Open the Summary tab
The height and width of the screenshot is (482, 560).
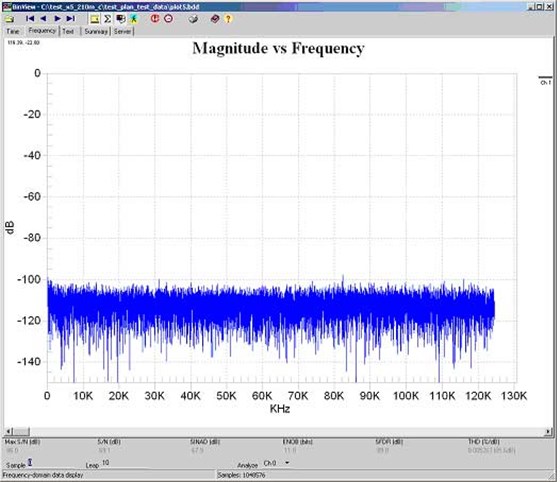tap(96, 31)
